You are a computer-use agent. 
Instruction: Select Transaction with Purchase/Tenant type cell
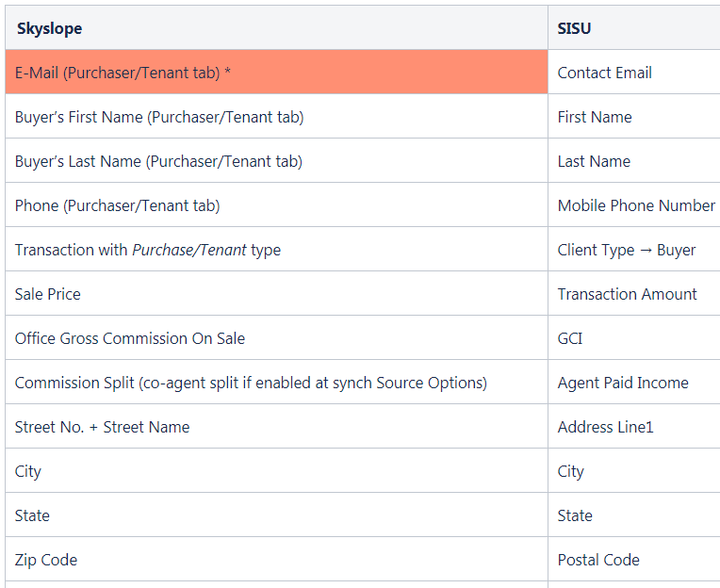click(x=276, y=250)
